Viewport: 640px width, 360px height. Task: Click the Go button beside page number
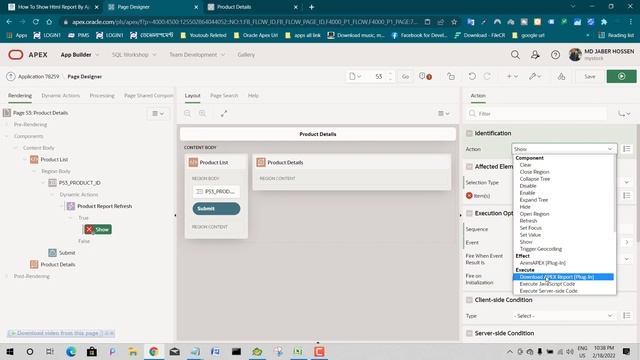405,76
